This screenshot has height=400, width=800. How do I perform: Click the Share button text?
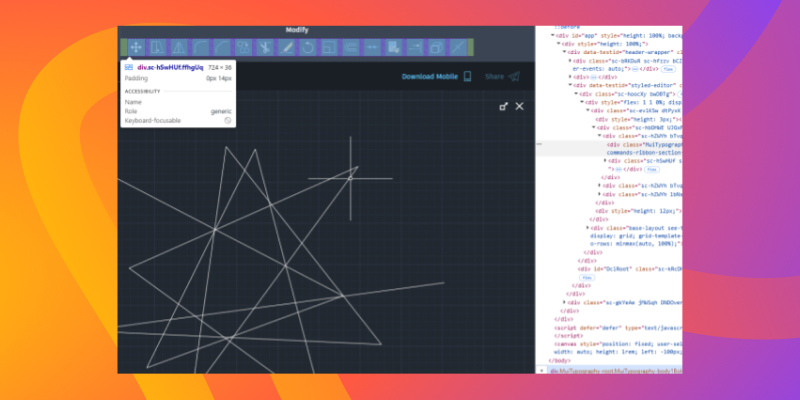coord(494,77)
